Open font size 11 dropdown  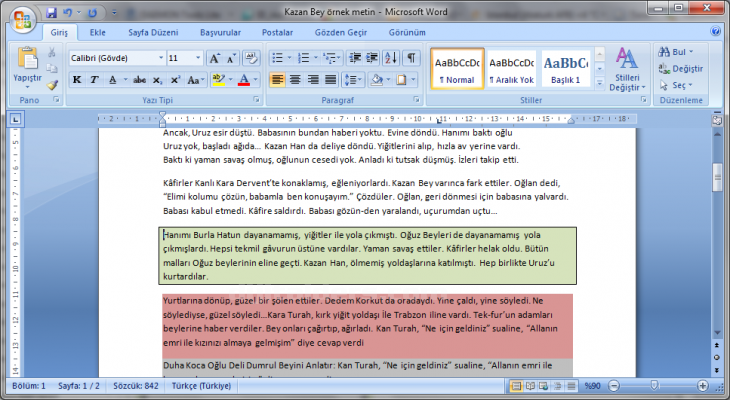[x=198, y=58]
